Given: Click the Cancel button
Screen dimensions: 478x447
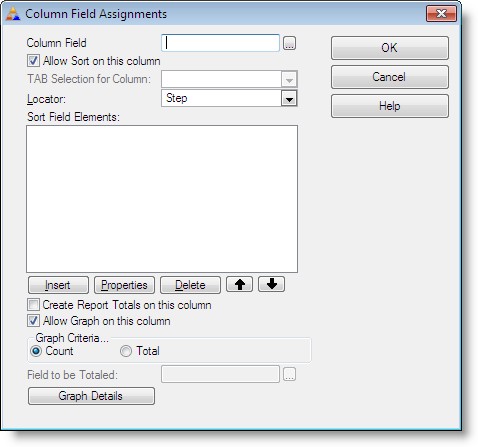Looking at the screenshot, I should click(x=390, y=77).
